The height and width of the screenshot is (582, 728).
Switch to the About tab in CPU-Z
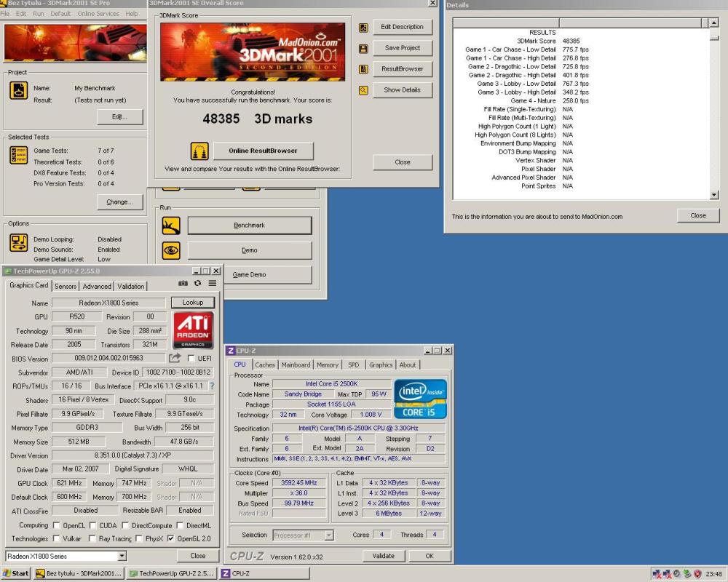[x=408, y=364]
